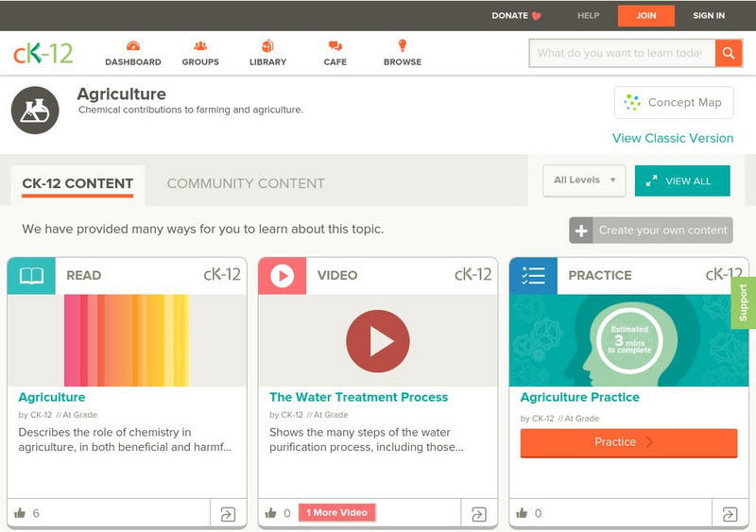Open View Classic Version link

pyautogui.click(x=673, y=138)
